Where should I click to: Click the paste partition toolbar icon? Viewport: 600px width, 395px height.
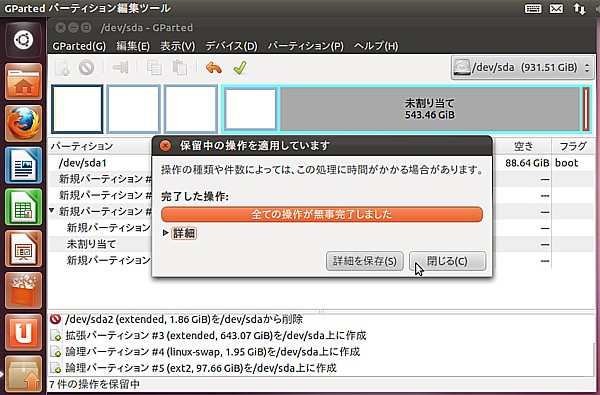tap(180, 68)
